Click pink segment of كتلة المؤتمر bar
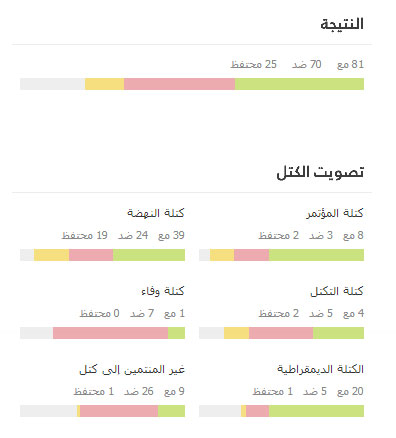The width and height of the screenshot is (396, 438). pos(251,255)
